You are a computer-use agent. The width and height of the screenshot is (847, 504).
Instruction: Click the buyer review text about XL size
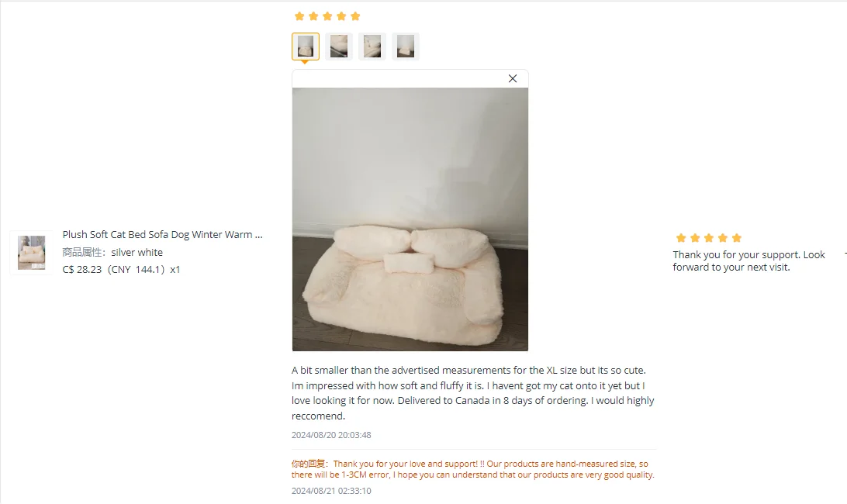tap(472, 392)
